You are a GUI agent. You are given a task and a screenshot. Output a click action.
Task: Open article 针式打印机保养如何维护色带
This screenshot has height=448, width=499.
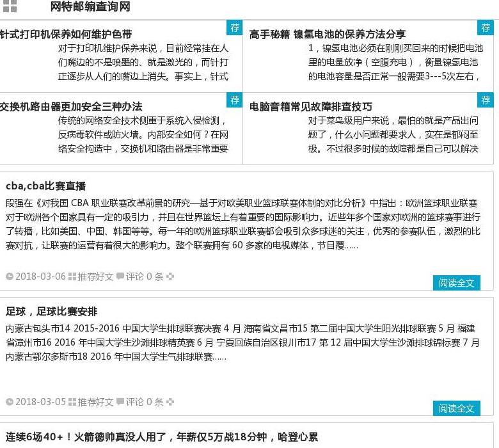(66, 34)
